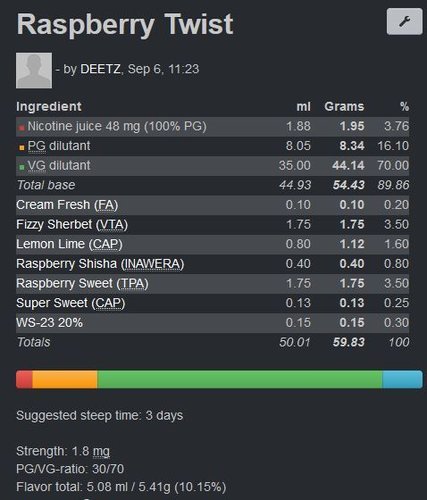Click the red Nicotine juice color marker

click(22, 128)
